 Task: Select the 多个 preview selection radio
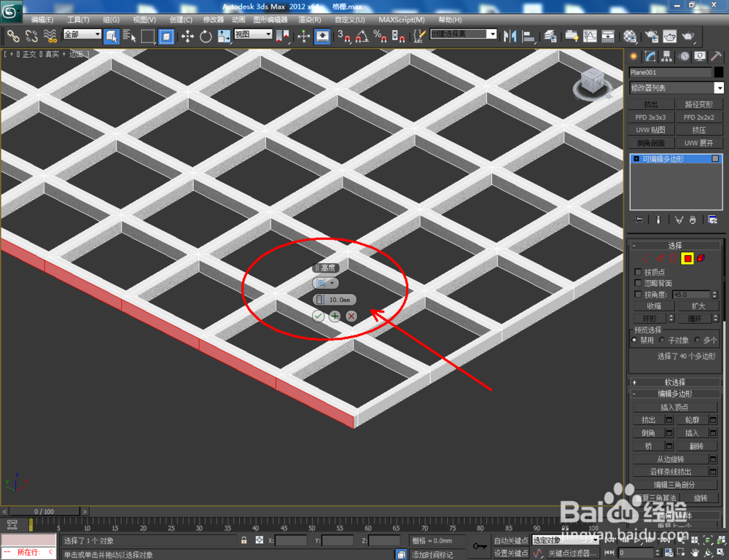[697, 340]
